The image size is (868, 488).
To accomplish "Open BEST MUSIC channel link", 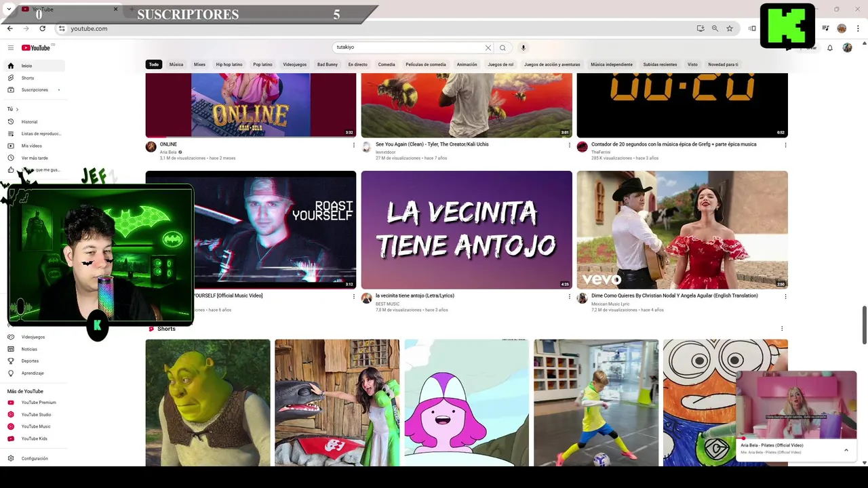I will [387, 304].
